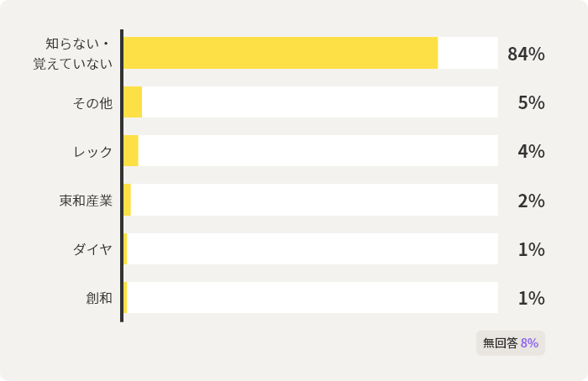
Task: Click the その他 category label
Action: (x=92, y=103)
